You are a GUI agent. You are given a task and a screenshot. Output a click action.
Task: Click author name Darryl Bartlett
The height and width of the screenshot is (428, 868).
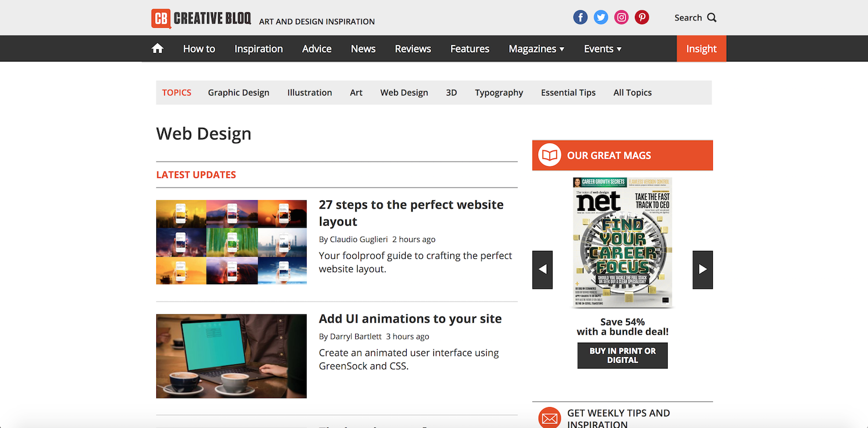pyautogui.click(x=356, y=336)
